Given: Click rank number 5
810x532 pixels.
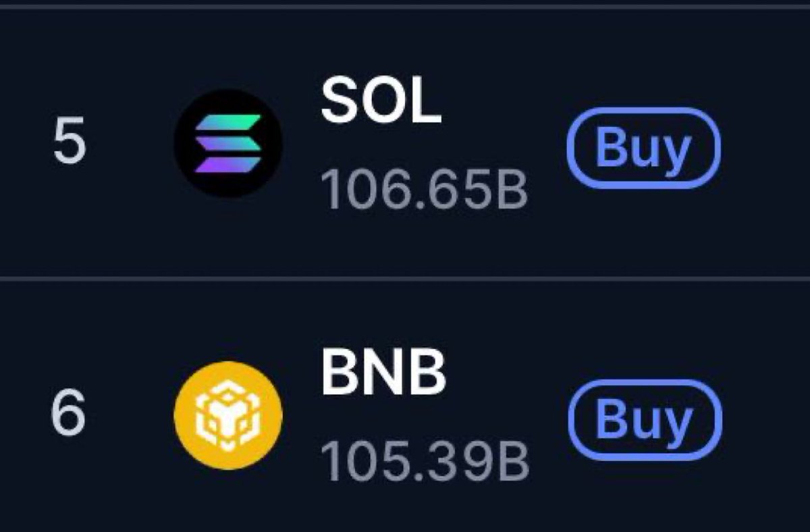Looking at the screenshot, I should click(70, 145).
